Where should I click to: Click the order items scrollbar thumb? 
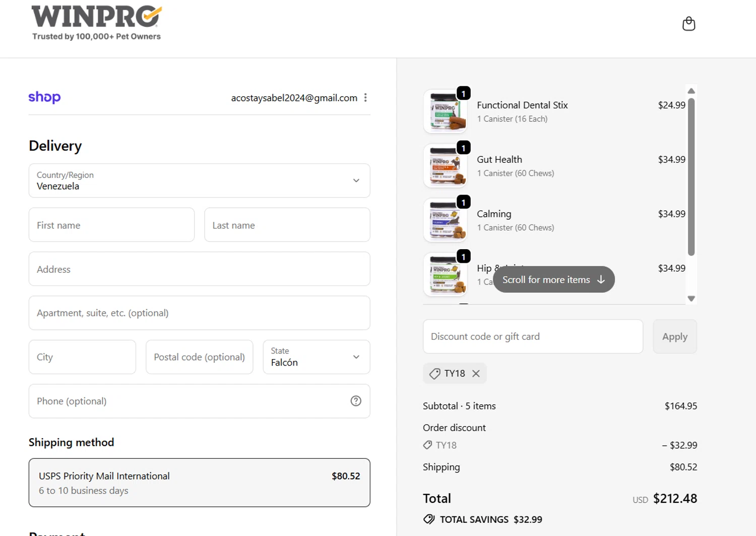click(691, 177)
